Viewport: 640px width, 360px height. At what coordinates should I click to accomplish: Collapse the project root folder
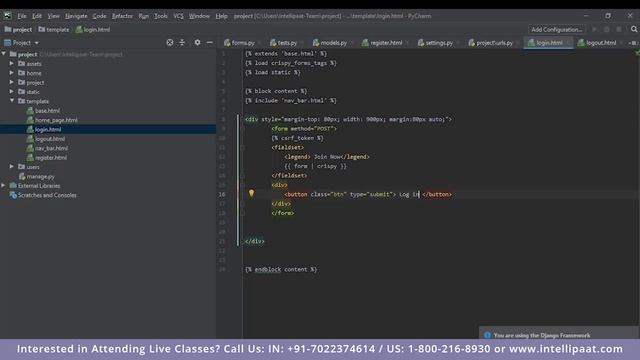pos(4,54)
